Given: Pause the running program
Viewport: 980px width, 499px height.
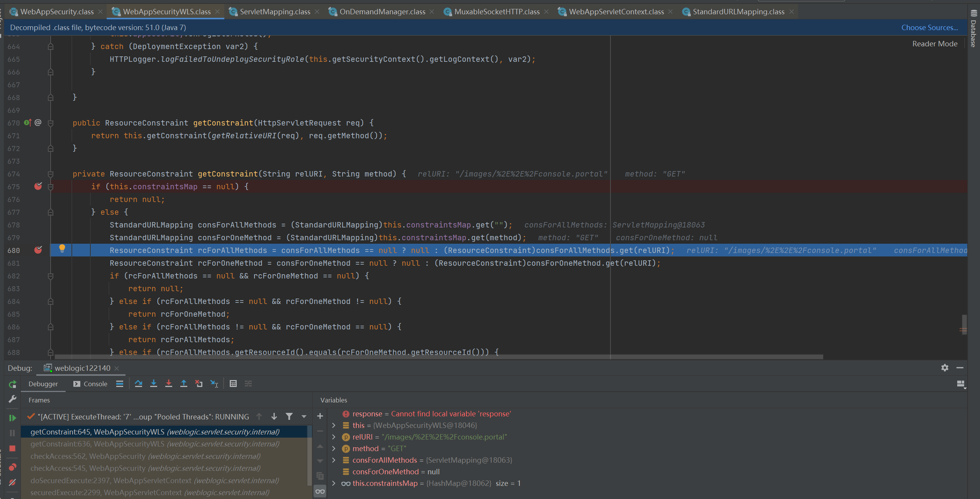Looking at the screenshot, I should (12, 433).
